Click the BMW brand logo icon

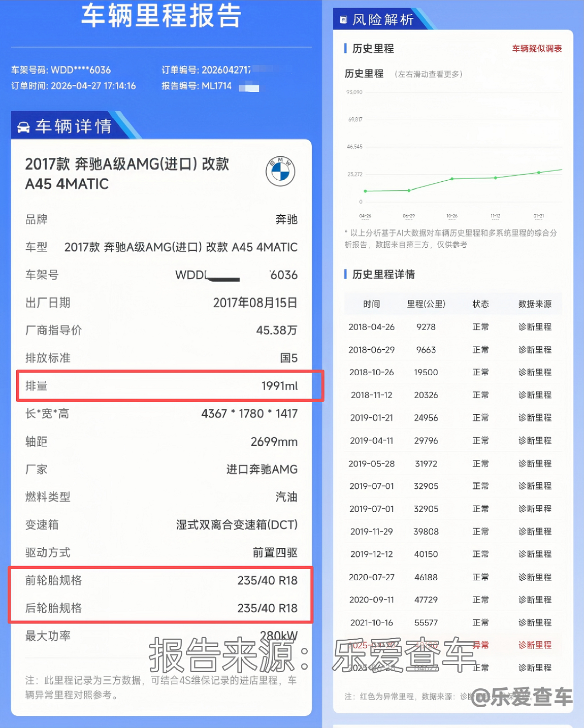click(x=280, y=171)
